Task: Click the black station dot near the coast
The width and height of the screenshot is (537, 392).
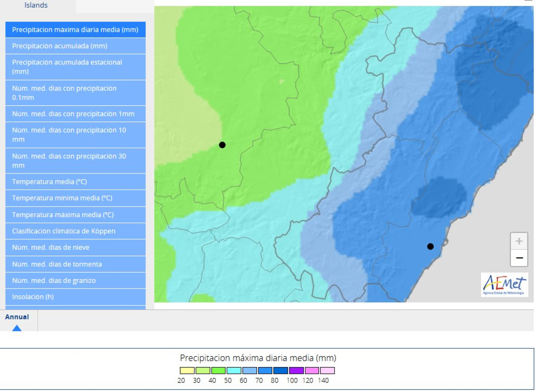Action: point(430,247)
